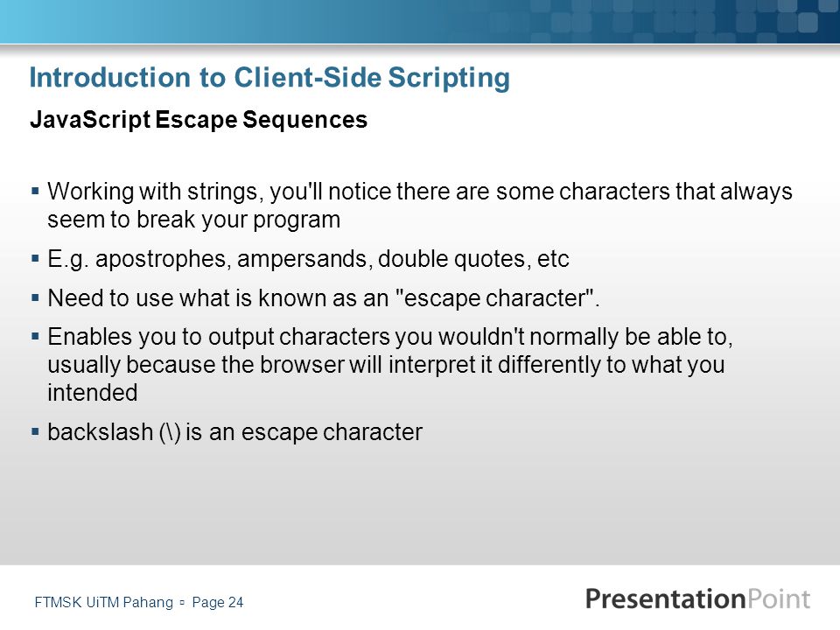
Task: Click the bullet marker before 'Enables you to output'
Action: (35, 336)
